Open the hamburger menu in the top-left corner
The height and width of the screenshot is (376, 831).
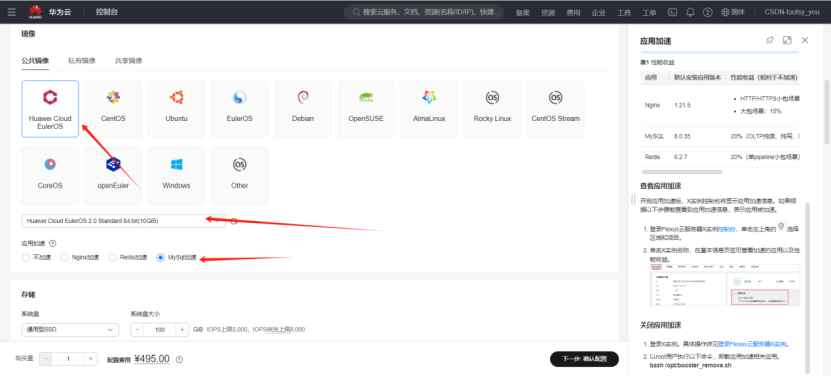(12, 12)
